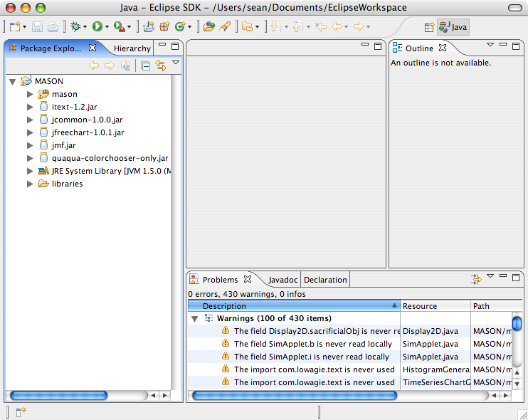
Task: Click the Open Perspective icon
Action: point(429,27)
